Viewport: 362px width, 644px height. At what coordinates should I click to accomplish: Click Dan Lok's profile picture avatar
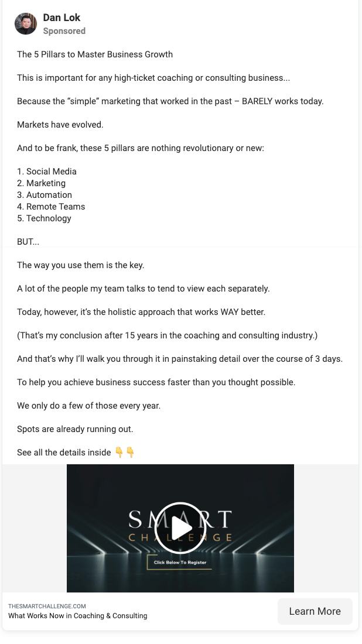click(x=26, y=24)
